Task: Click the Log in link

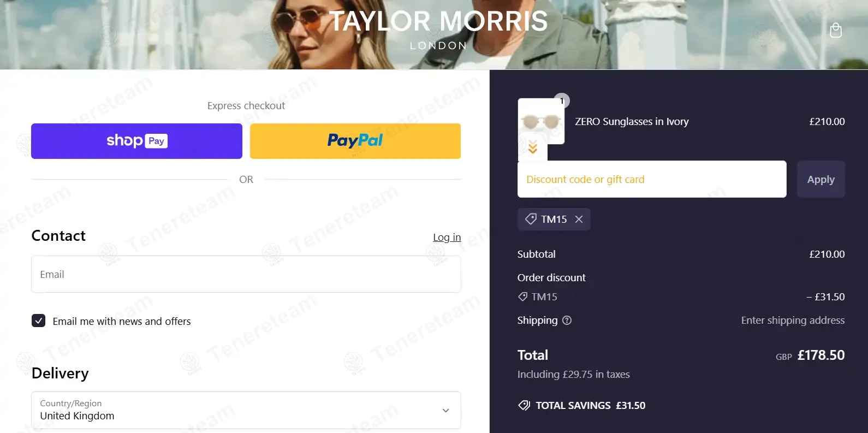Action: click(x=447, y=237)
